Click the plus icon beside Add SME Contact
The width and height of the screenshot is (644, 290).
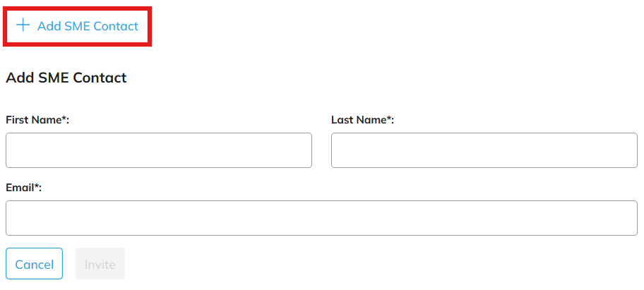point(23,25)
